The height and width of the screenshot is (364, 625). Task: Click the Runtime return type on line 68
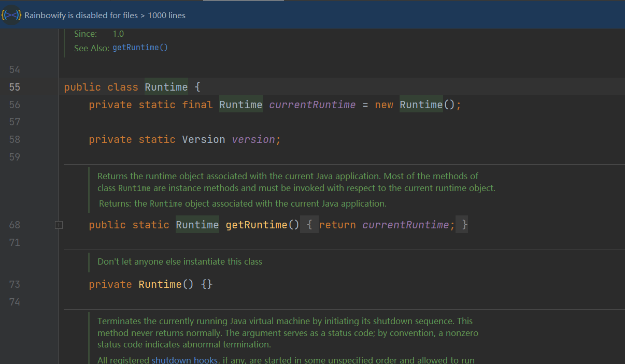tap(197, 225)
